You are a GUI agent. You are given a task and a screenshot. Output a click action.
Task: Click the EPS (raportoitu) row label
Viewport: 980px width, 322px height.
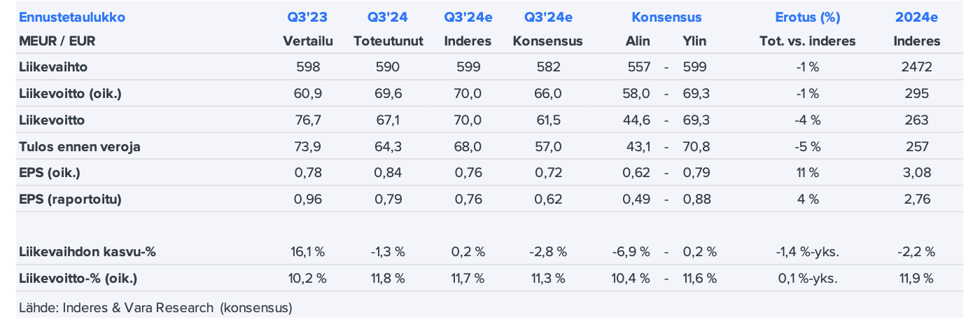tap(70, 199)
